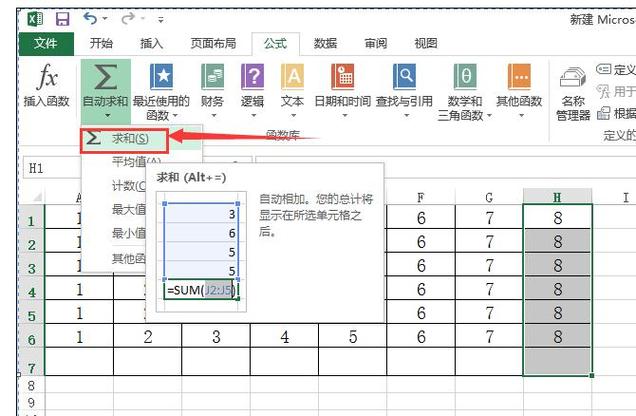Switch to the 页面布局 tab
The width and height of the screenshot is (636, 416).
(213, 43)
